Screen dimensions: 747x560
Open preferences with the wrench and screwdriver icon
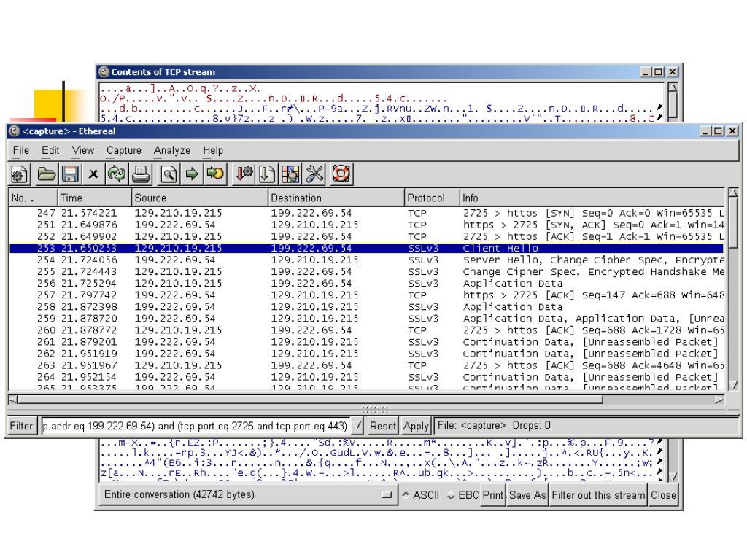314,174
